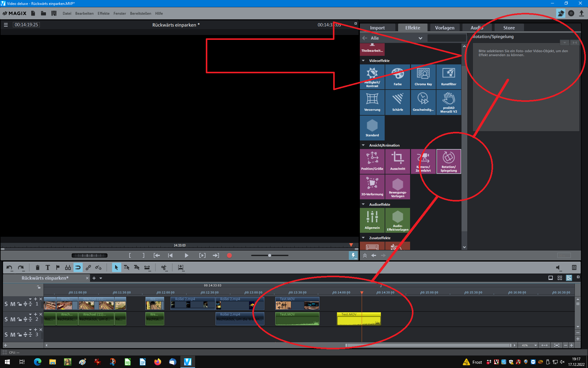Adjust the preview shuttle slider knob
This screenshot has height=368, width=588.
pos(269,255)
